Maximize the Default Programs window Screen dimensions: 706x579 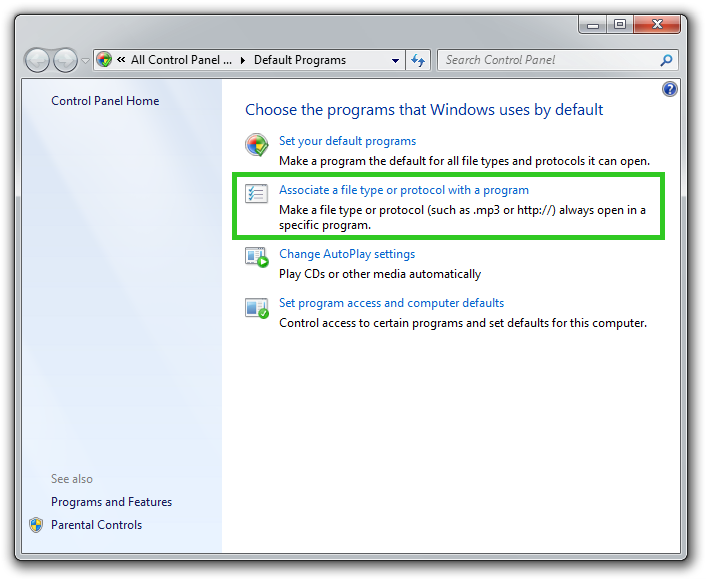[620, 25]
